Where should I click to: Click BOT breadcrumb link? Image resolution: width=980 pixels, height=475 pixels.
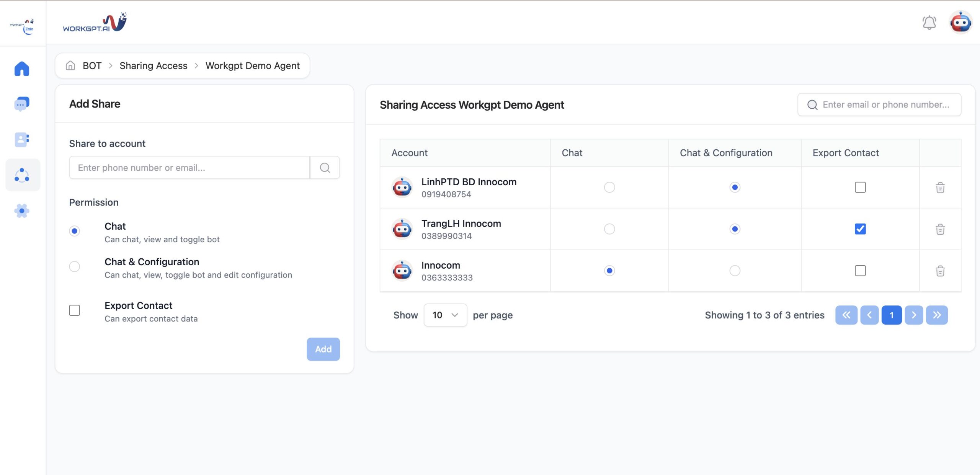pyautogui.click(x=92, y=66)
